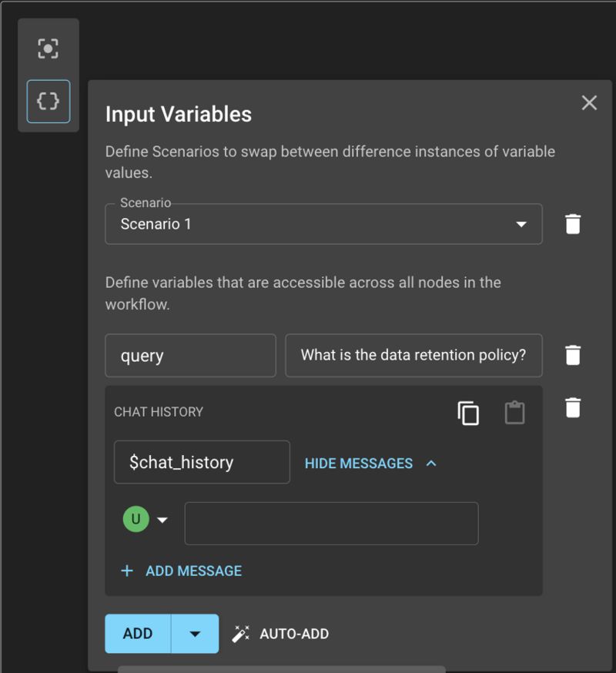The height and width of the screenshot is (673, 616).
Task: Paste into chat history via clipboard icon
Action: point(514,413)
